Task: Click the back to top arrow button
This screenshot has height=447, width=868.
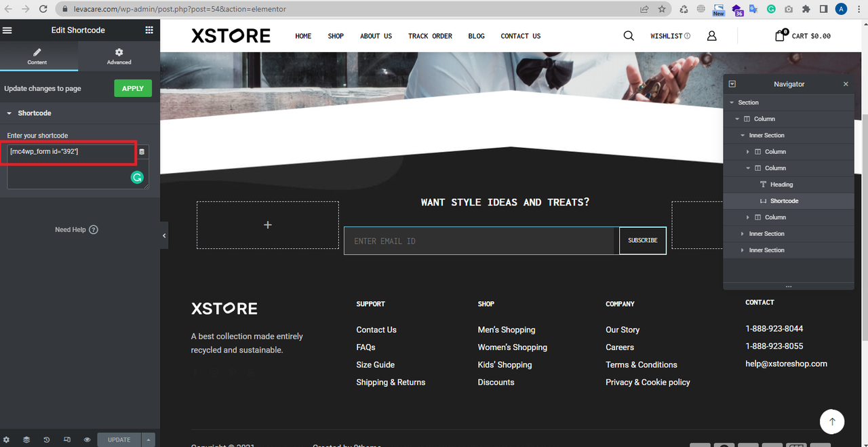Action: click(x=832, y=422)
